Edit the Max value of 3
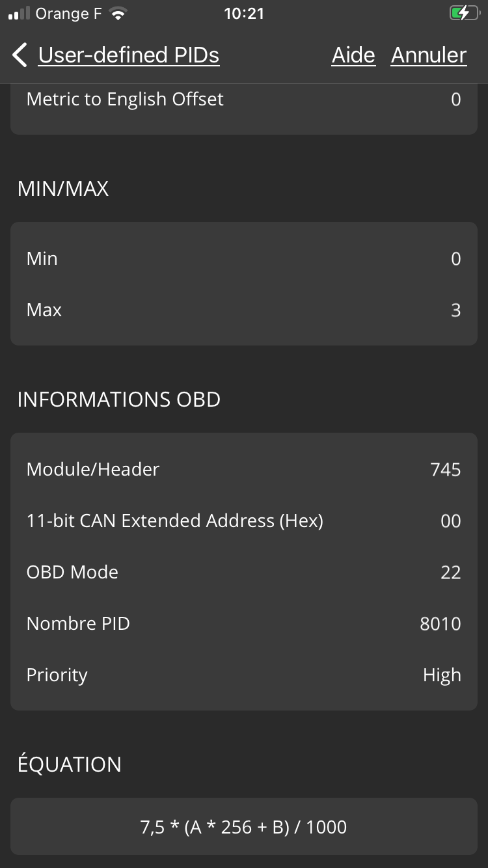 point(244,310)
